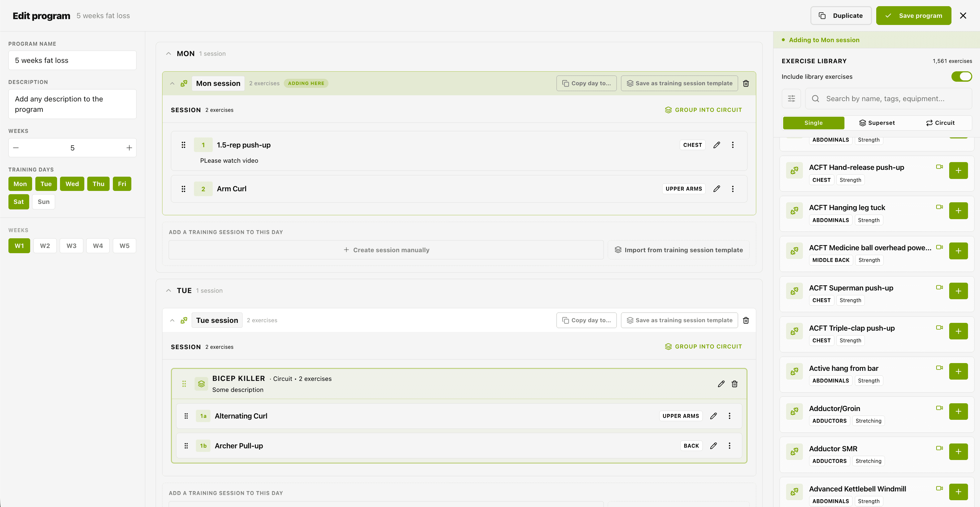Open exercise library filter settings icon
The width and height of the screenshot is (980, 507).
click(791, 99)
